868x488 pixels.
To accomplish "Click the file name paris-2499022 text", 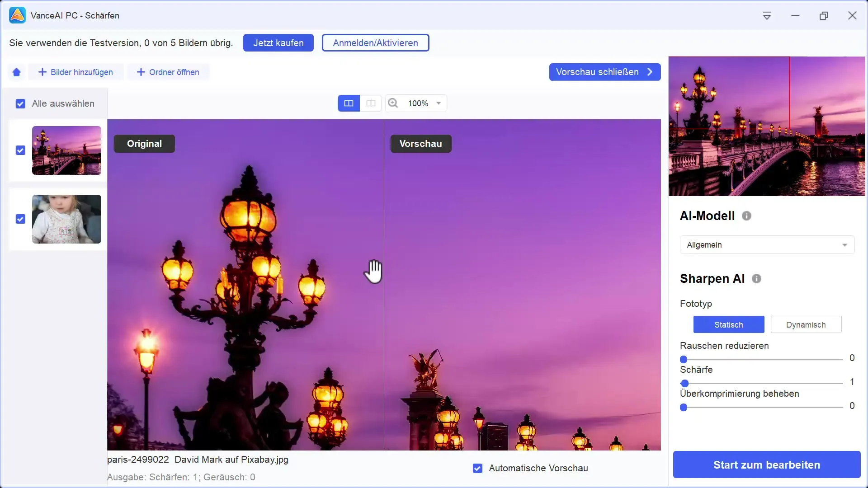I will coord(198,460).
